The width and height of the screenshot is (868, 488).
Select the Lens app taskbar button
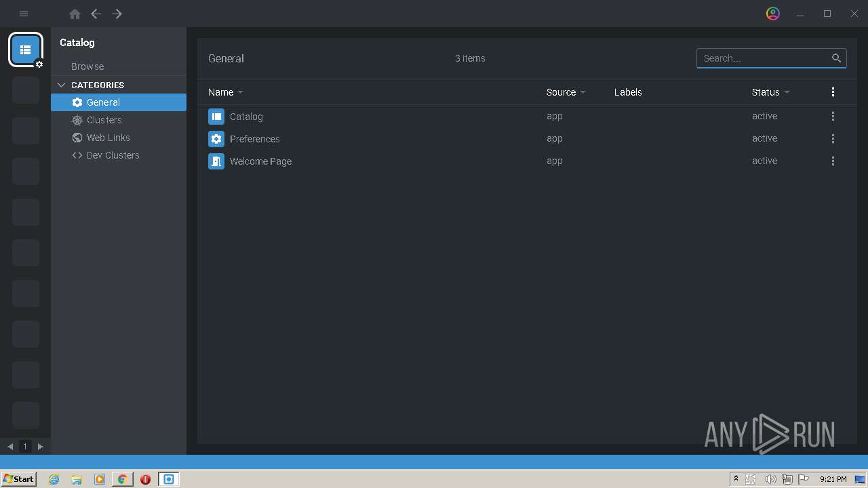pyautogui.click(x=169, y=479)
